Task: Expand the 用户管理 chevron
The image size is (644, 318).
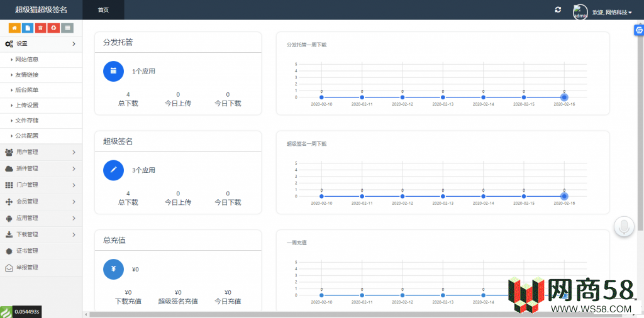Action: point(74,152)
